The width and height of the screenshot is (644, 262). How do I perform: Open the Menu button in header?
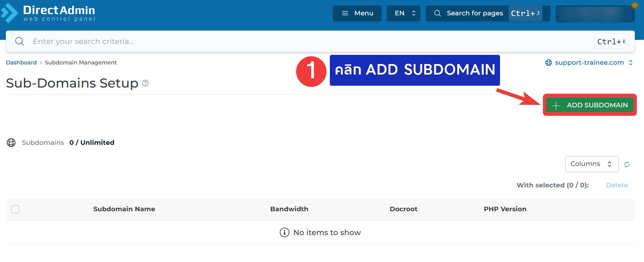(357, 13)
